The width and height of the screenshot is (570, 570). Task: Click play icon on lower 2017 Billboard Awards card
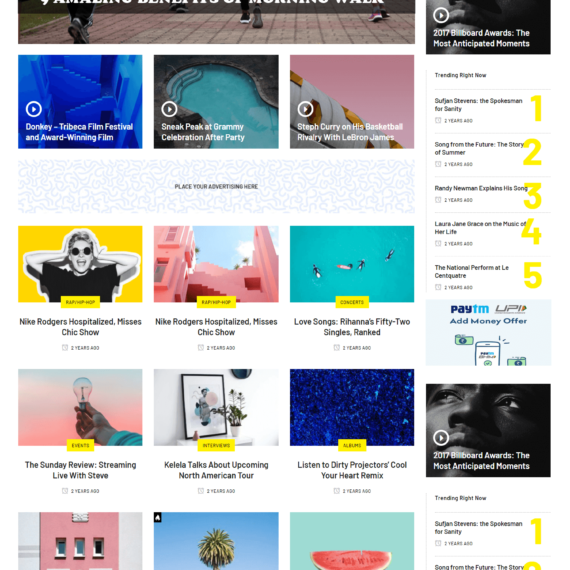tap(441, 438)
